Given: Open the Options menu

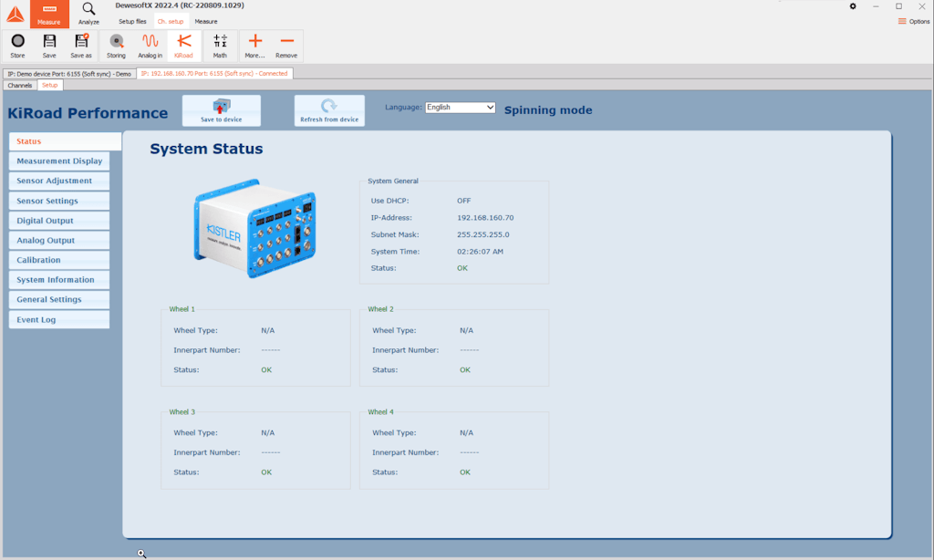Looking at the screenshot, I should click(x=914, y=22).
